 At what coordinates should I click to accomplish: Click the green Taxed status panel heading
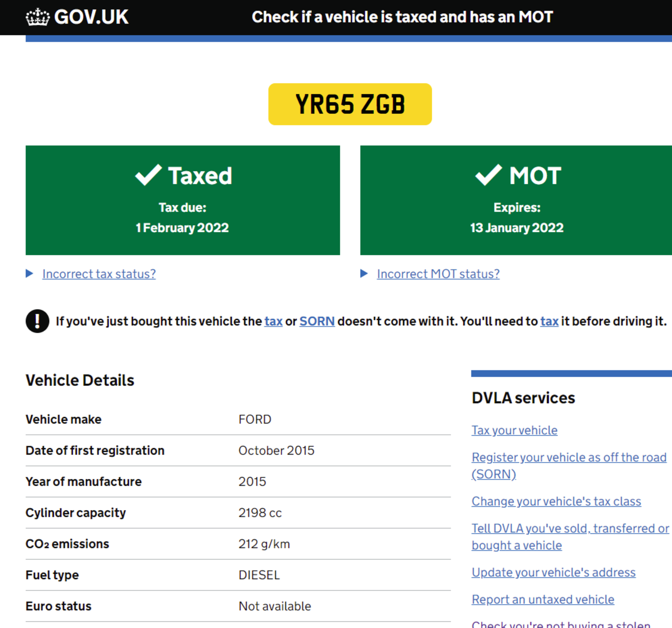(200, 175)
